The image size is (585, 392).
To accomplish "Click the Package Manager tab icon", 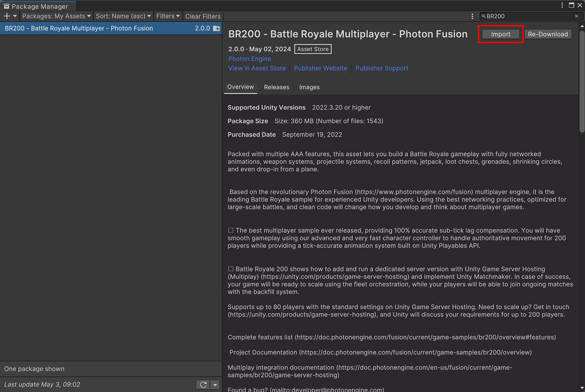I will tap(6, 6).
